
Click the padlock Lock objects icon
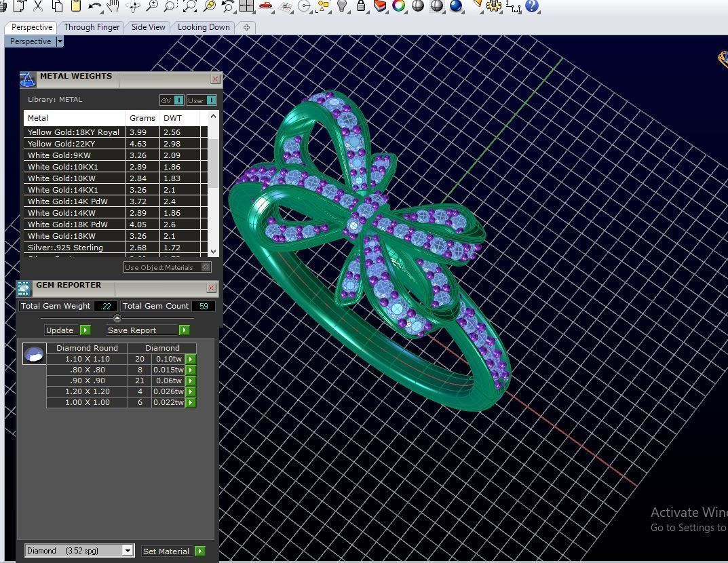tap(361, 6)
